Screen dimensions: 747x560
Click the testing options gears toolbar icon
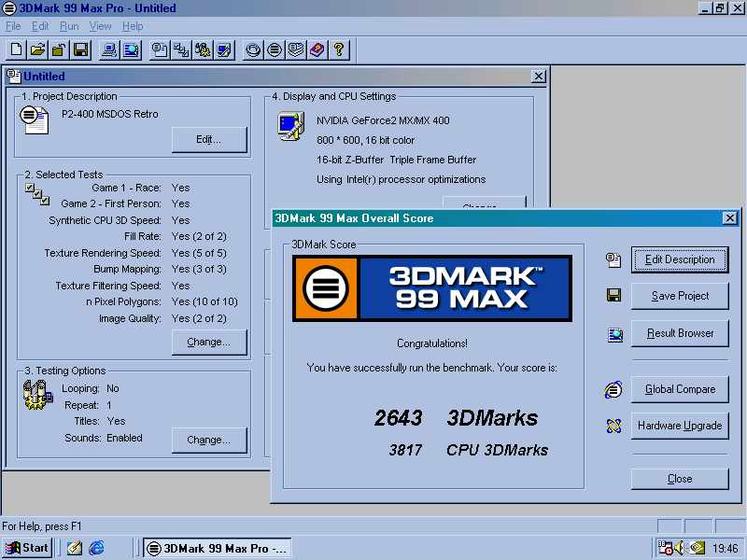[x=203, y=49]
